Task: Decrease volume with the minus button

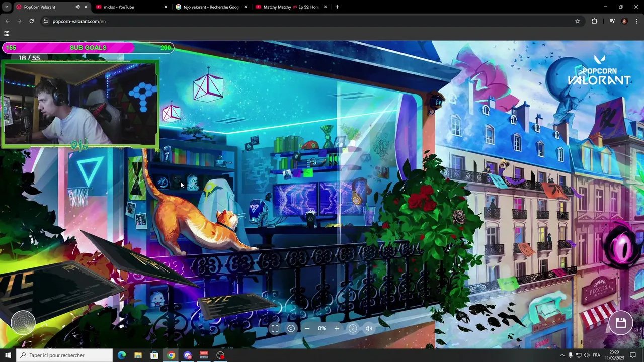Action: pyautogui.click(x=307, y=328)
